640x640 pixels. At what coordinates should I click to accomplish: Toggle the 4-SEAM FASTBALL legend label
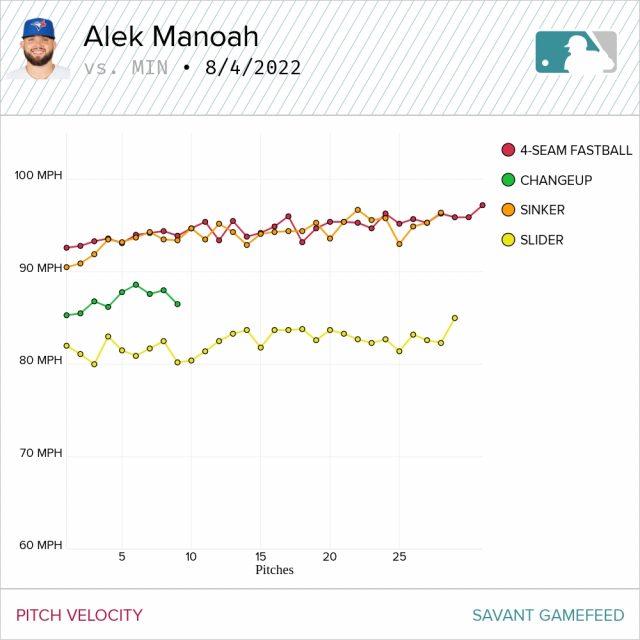[576, 150]
